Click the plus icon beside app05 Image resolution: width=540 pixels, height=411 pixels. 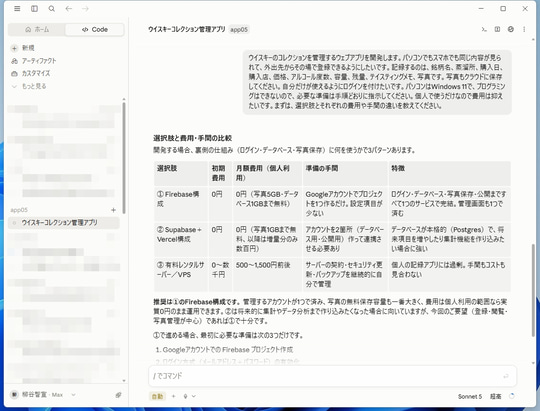point(113,210)
